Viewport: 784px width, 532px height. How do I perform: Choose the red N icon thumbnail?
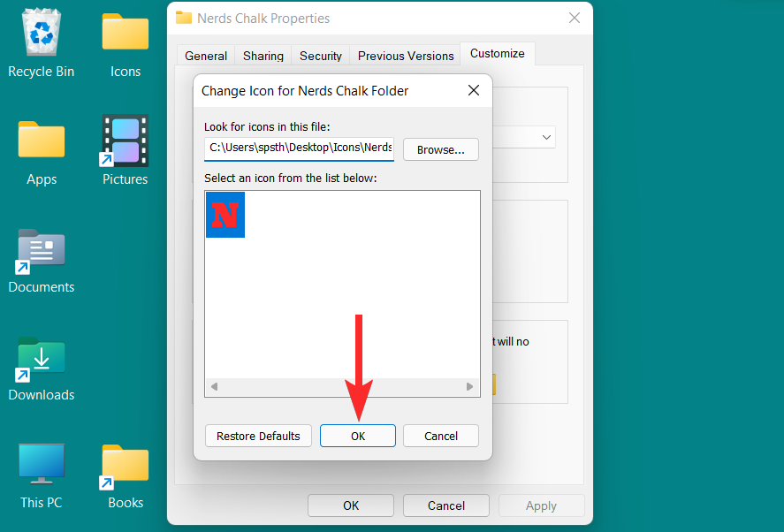[225, 215]
